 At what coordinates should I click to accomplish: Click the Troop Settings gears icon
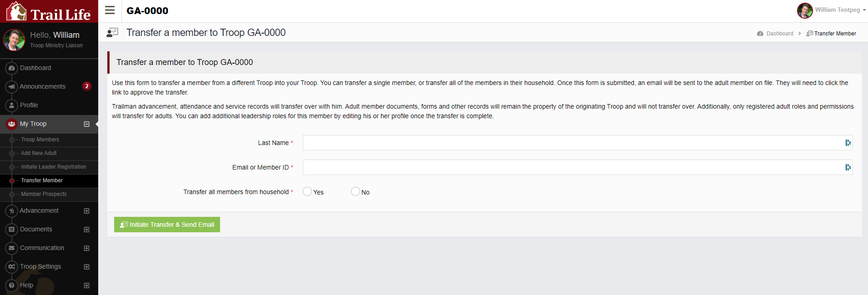pos(11,266)
